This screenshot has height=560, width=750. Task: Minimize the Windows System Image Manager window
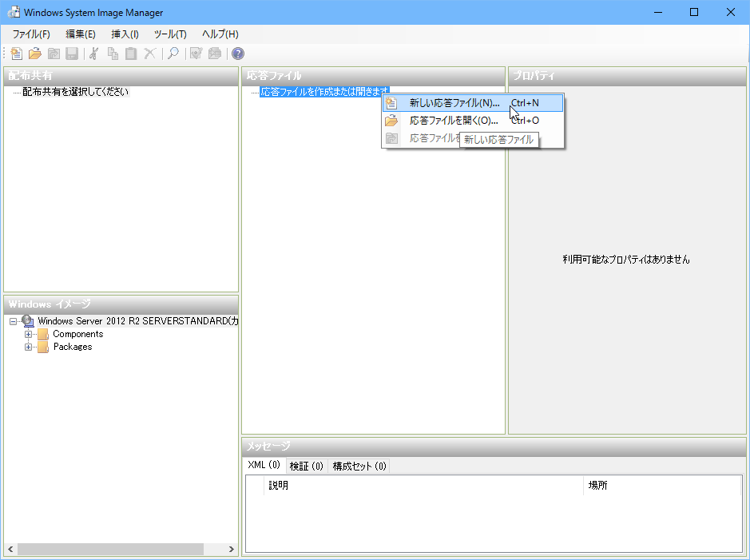[658, 13]
